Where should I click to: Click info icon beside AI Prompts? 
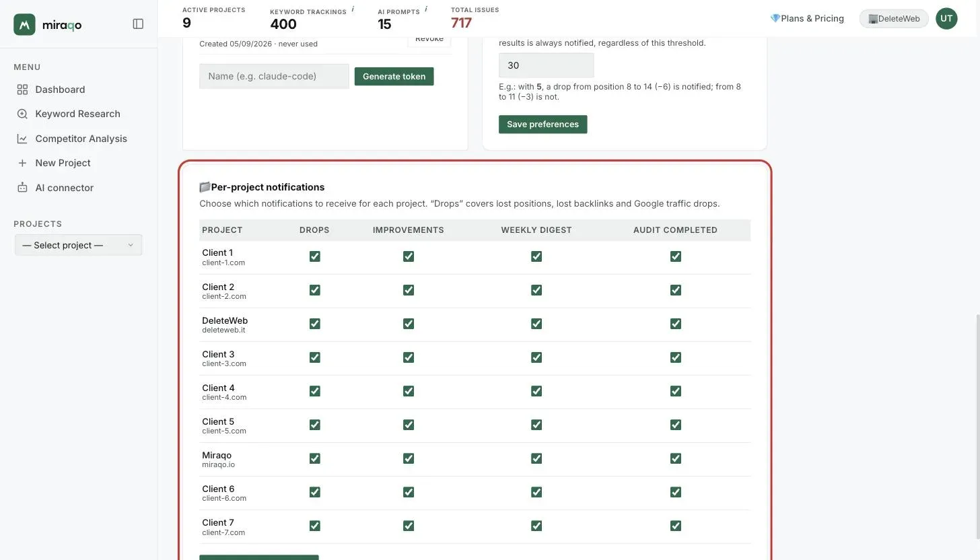click(x=426, y=9)
